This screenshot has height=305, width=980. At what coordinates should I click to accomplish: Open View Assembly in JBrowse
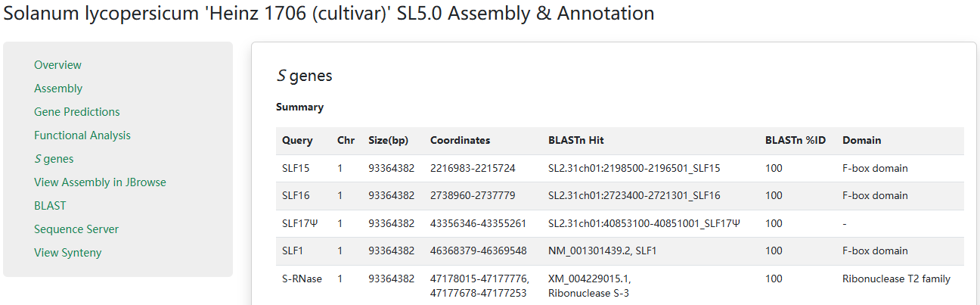[100, 182]
